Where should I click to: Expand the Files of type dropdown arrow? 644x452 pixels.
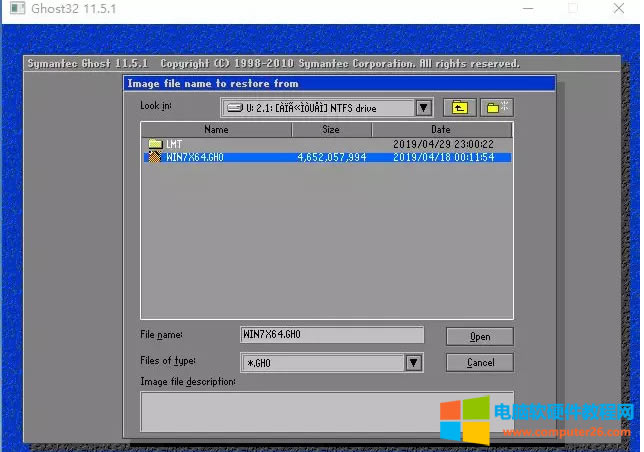pyautogui.click(x=414, y=363)
